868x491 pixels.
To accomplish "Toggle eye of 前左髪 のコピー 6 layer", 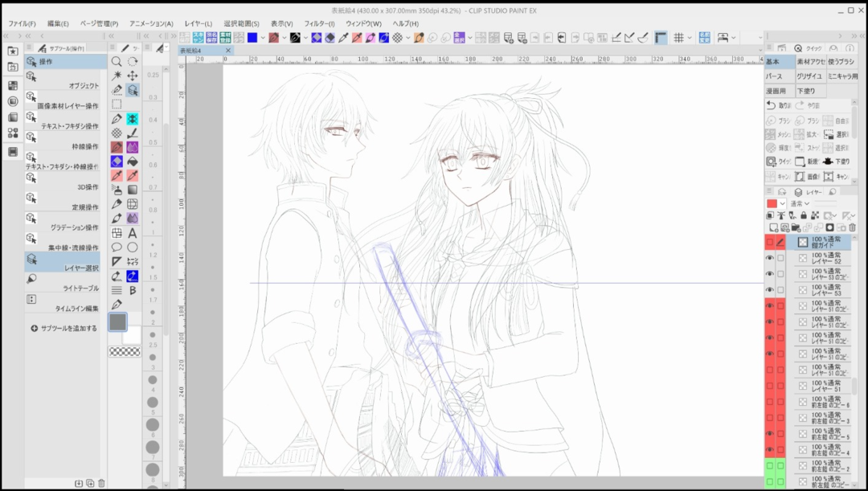I will click(770, 402).
